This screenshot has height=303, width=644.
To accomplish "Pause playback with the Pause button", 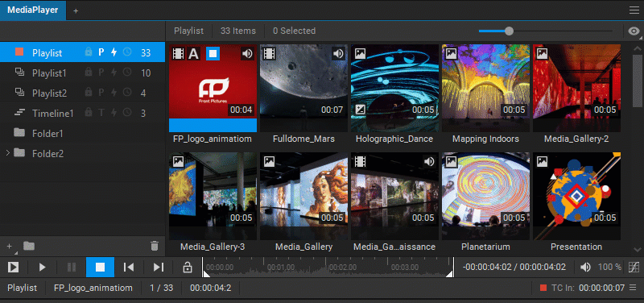I will (x=72, y=268).
